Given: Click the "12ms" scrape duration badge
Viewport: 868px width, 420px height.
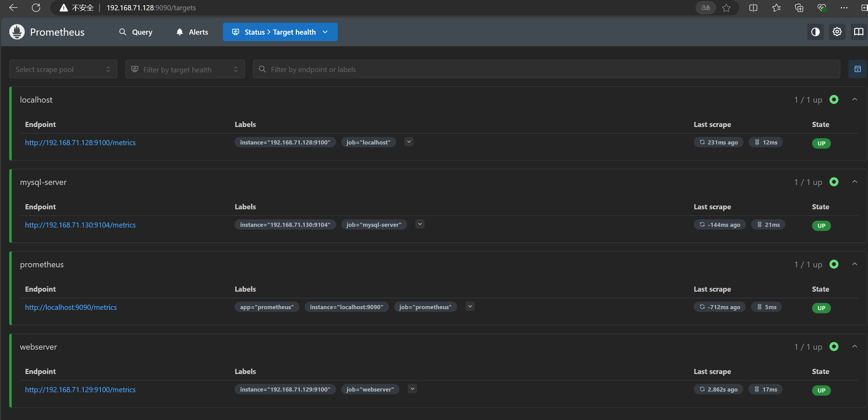Looking at the screenshot, I should pyautogui.click(x=766, y=142).
